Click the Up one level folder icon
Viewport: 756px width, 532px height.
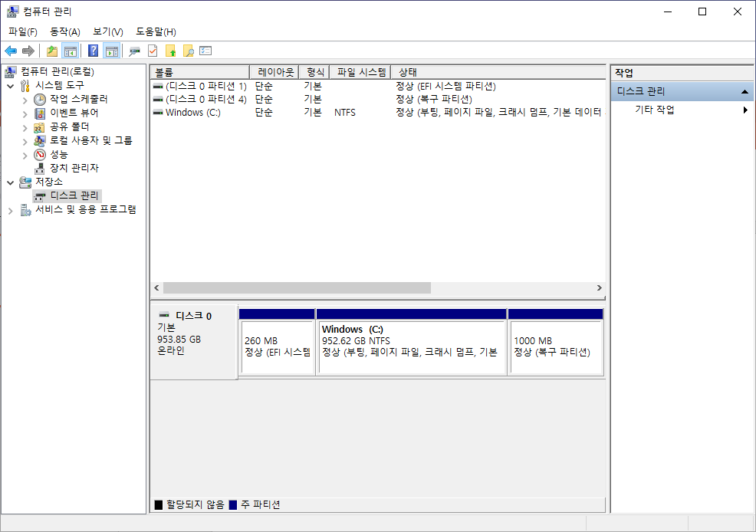(51, 51)
